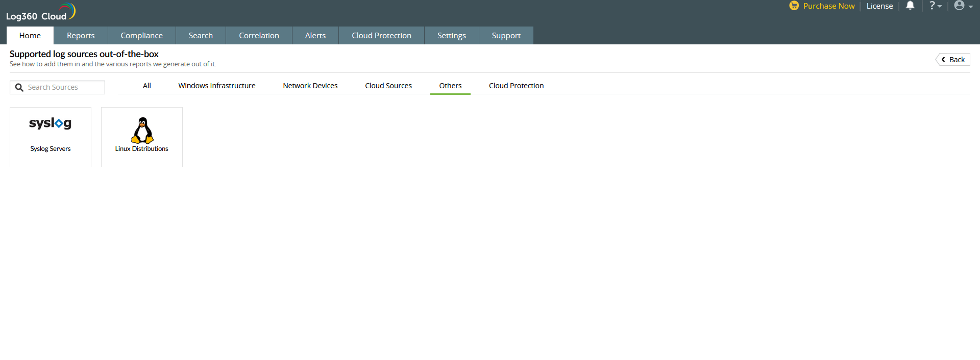The height and width of the screenshot is (360, 980).
Task: Click the Purchase Now cart icon
Action: [x=794, y=6]
